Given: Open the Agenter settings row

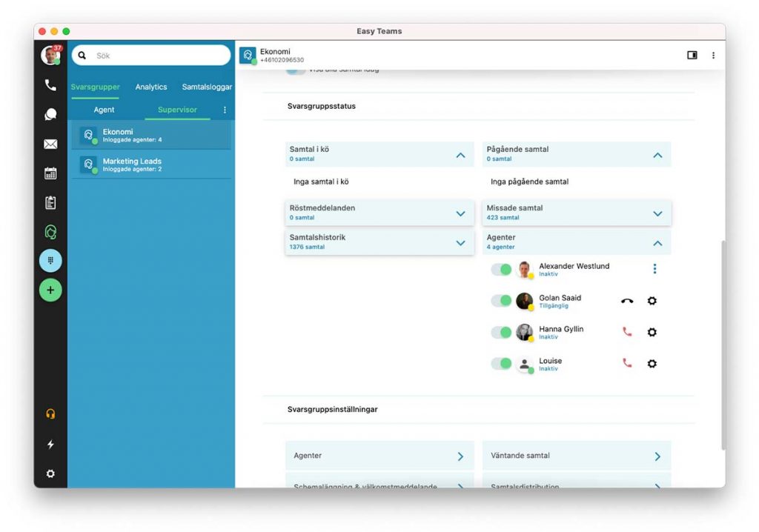Looking at the screenshot, I should coord(379,456).
